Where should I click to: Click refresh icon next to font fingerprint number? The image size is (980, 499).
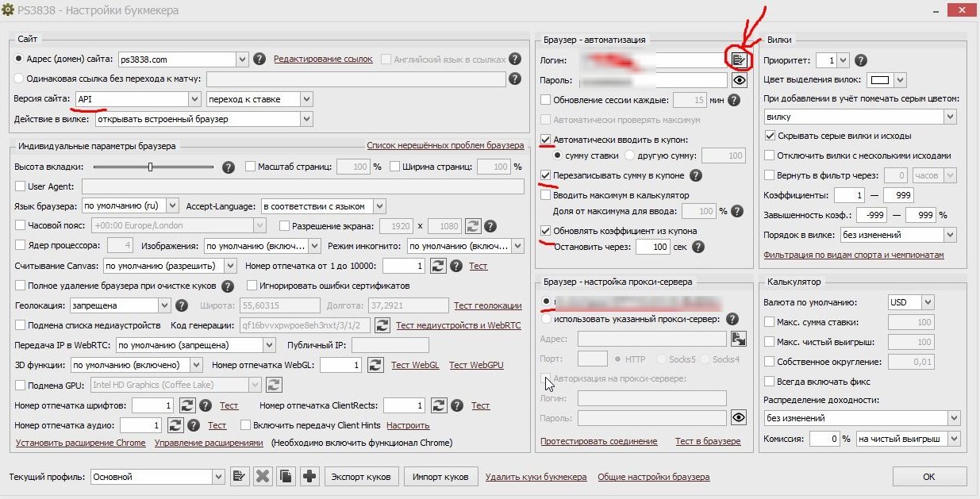pyautogui.click(x=186, y=405)
